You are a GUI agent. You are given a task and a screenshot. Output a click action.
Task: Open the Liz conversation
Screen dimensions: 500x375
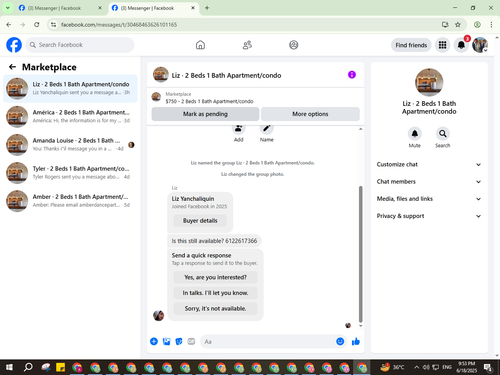pos(70,89)
